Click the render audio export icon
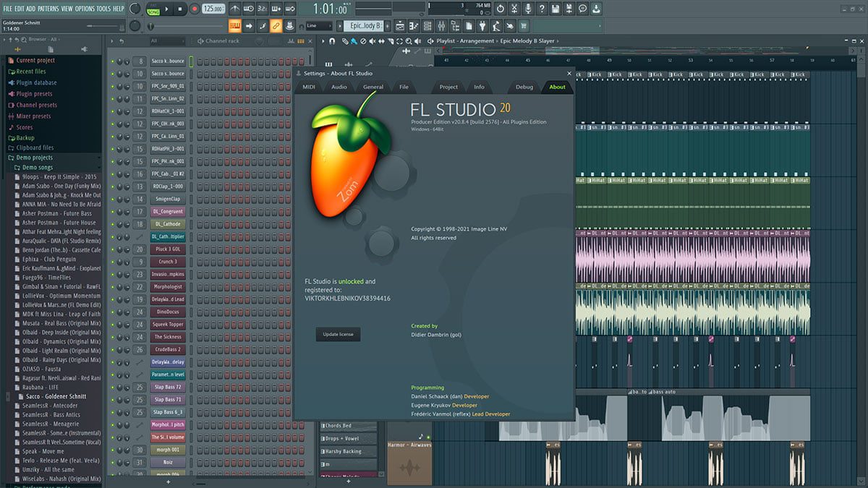 569,9
